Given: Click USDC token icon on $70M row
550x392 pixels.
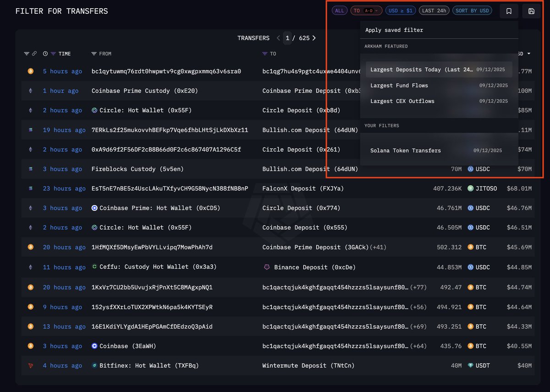Looking at the screenshot, I should (470, 169).
